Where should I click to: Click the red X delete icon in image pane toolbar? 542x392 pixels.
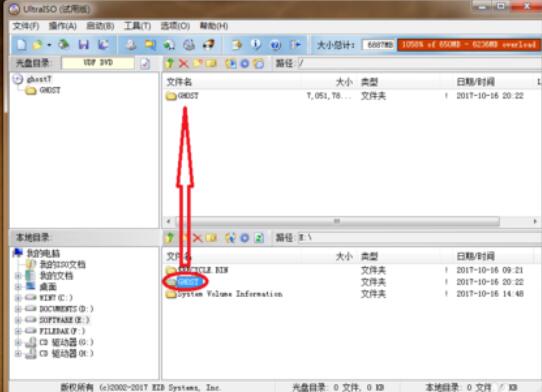tap(184, 63)
